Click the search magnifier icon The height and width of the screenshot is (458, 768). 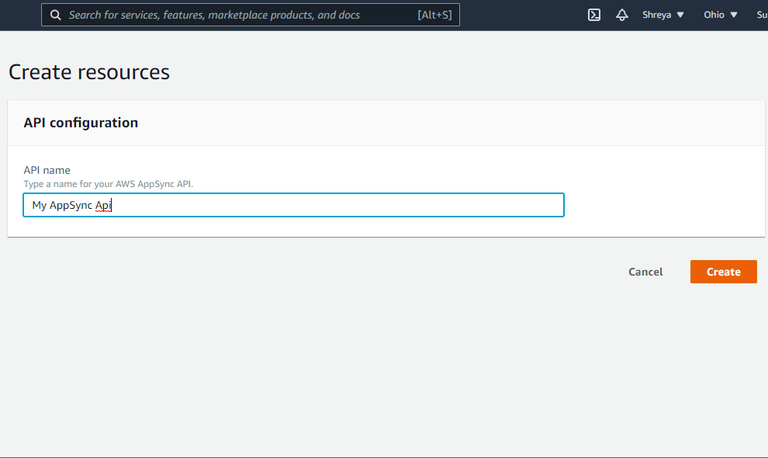[54, 15]
